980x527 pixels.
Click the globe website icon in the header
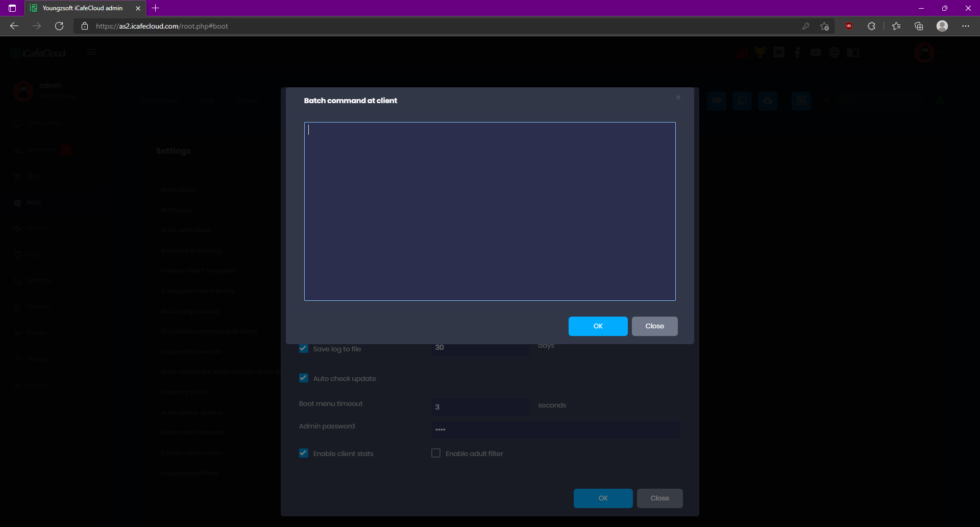point(834,52)
